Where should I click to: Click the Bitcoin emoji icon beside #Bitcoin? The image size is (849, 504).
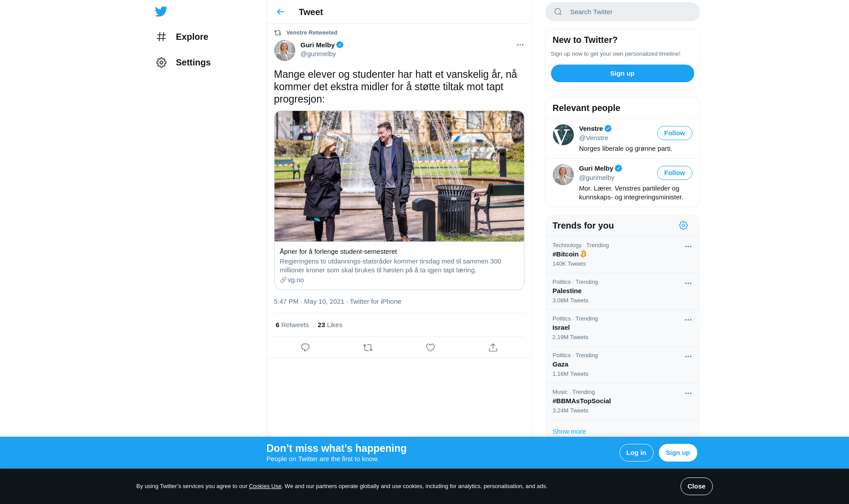click(583, 254)
